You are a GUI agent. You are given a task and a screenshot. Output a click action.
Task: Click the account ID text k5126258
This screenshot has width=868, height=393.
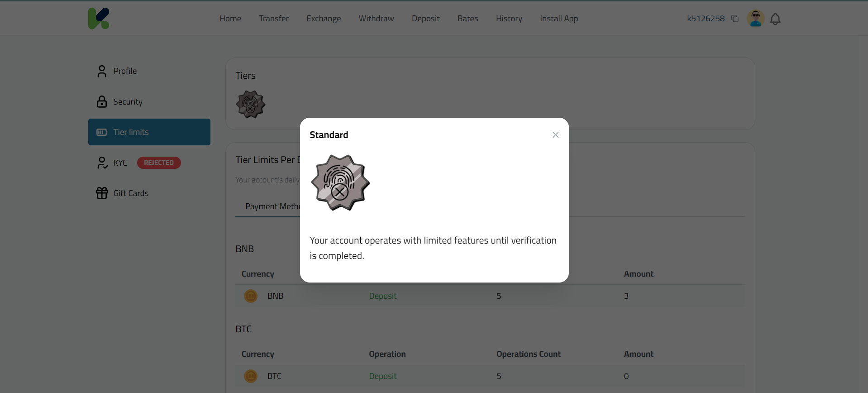706,19
